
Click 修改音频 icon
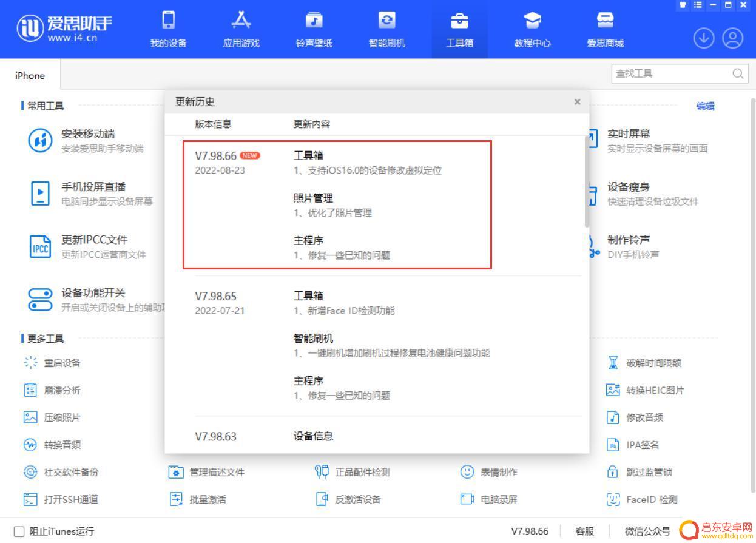click(613, 417)
